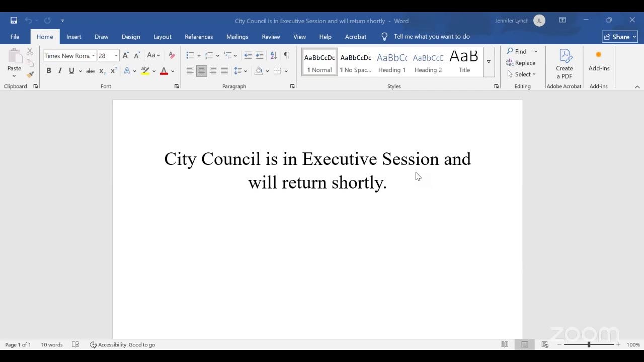
Task: Apply the No Spacing style
Action: point(356,62)
